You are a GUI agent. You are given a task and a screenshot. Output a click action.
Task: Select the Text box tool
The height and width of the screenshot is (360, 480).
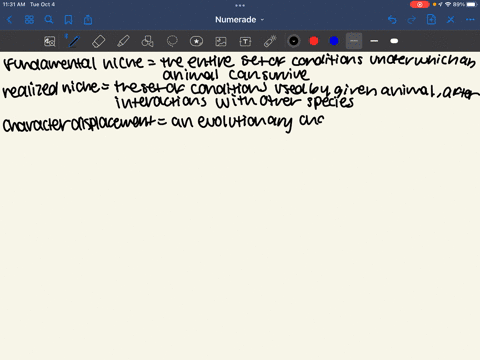[245, 41]
